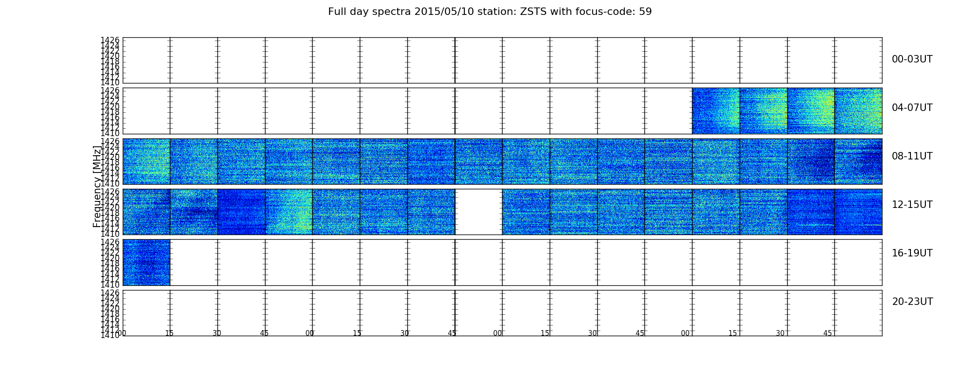Click the 16-19UT row label

click(x=912, y=253)
